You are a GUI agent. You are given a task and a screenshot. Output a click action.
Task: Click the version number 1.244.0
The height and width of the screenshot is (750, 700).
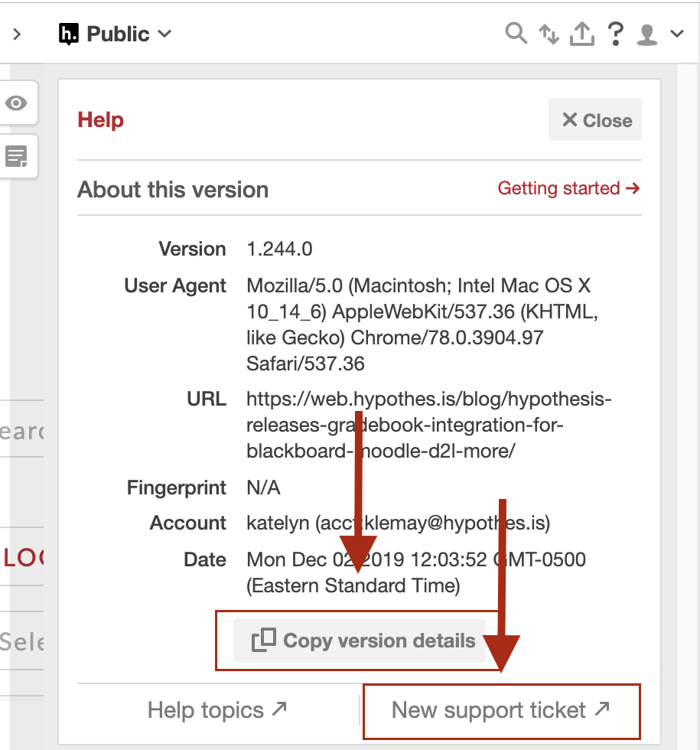pos(279,249)
